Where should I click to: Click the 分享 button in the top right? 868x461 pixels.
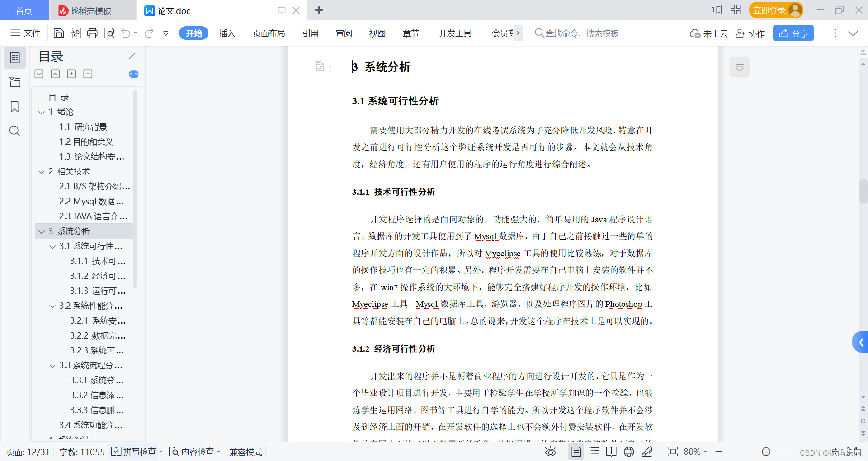[793, 33]
